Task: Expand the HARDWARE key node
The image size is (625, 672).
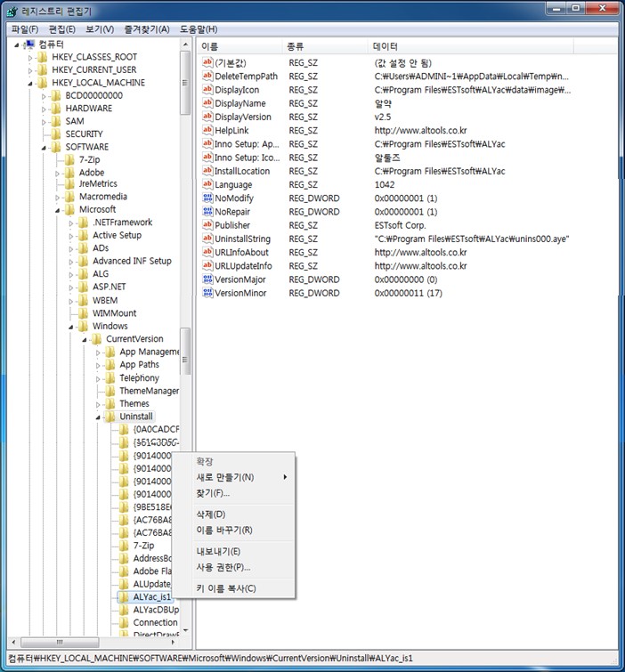Action: tap(44, 109)
